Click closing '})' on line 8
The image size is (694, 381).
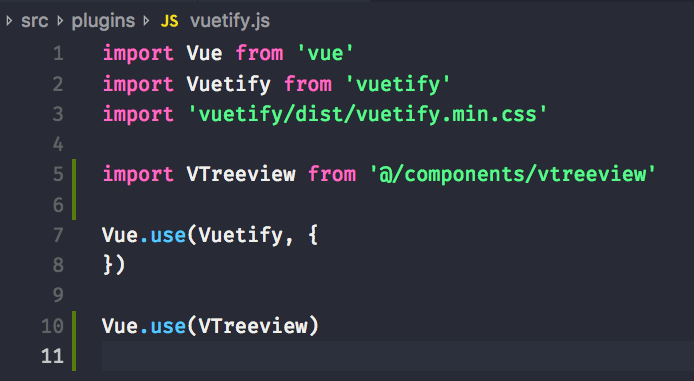[114, 266]
